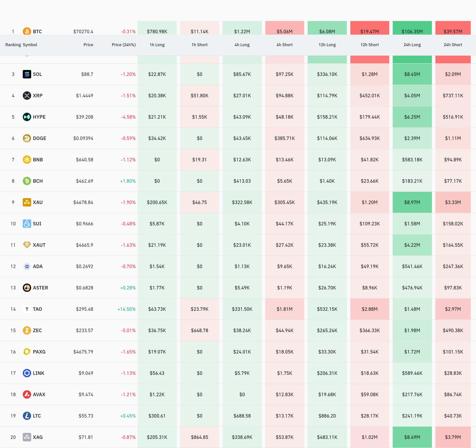Click the Avalanche AVAX icon
The width and height of the screenshot is (476, 448).
coord(27,394)
